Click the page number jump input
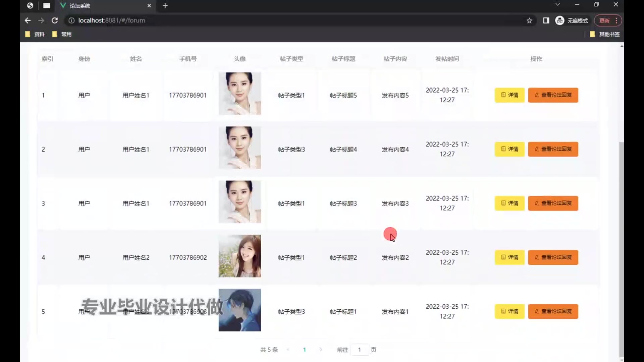Image resolution: width=644 pixels, height=362 pixels. tap(359, 350)
